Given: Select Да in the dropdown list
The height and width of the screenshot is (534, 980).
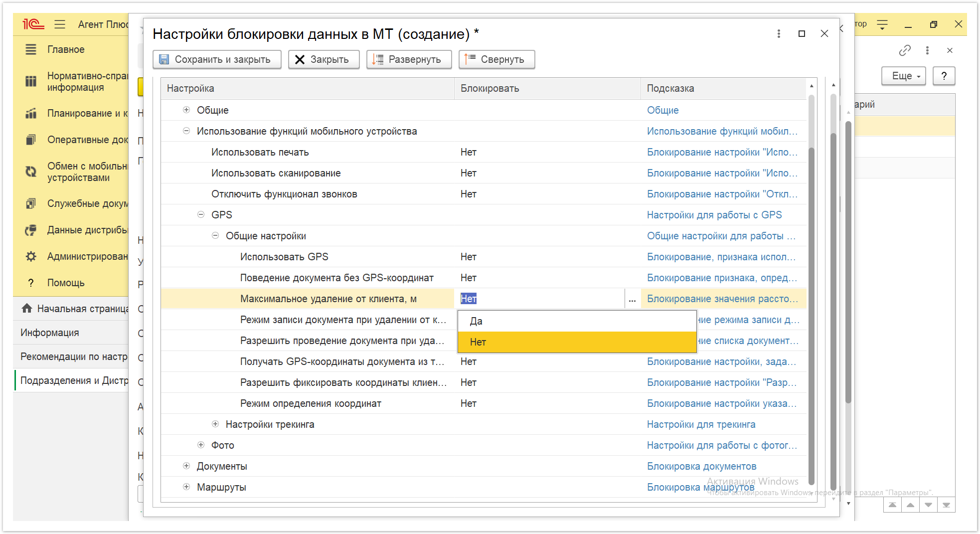Looking at the screenshot, I should [577, 321].
